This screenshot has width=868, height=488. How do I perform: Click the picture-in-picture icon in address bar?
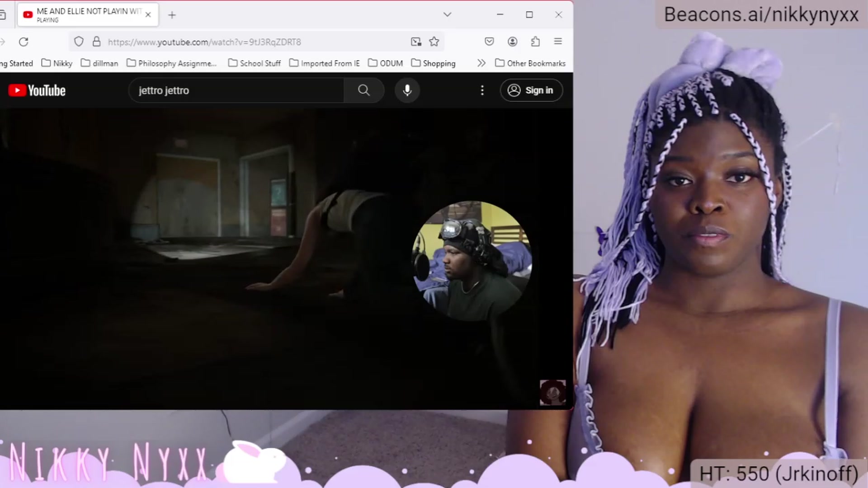416,42
